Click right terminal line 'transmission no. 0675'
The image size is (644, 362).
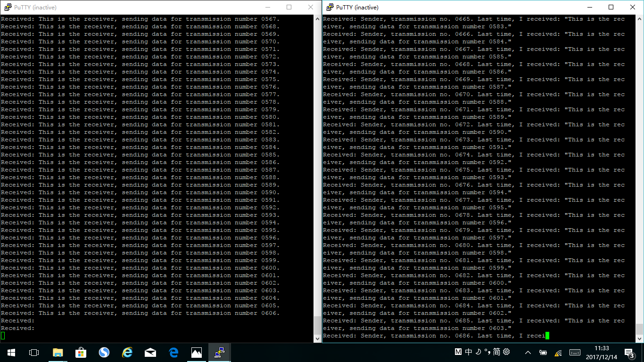click(474, 170)
